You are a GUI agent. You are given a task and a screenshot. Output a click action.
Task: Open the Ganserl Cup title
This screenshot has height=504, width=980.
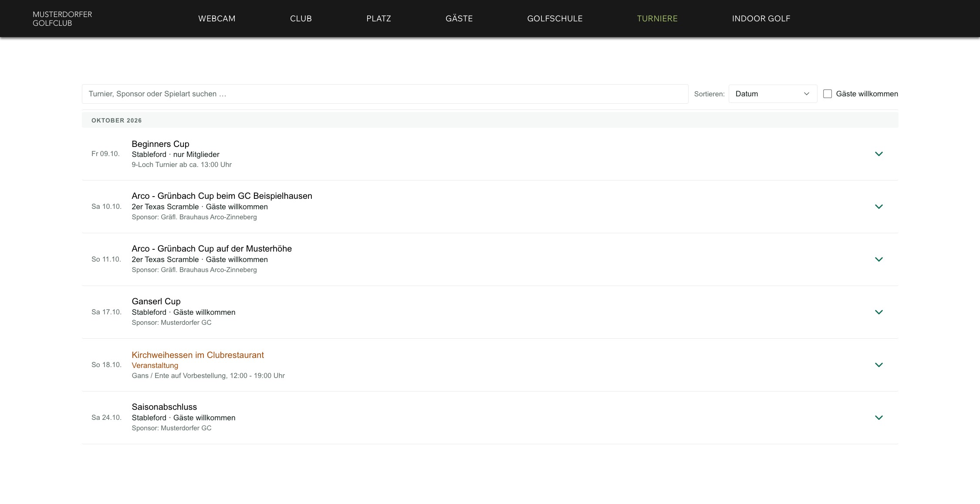click(156, 301)
